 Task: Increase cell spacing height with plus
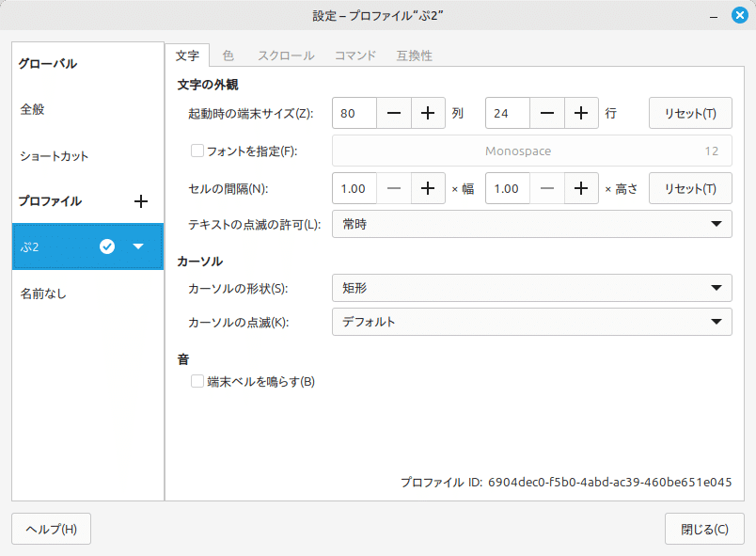(x=581, y=188)
